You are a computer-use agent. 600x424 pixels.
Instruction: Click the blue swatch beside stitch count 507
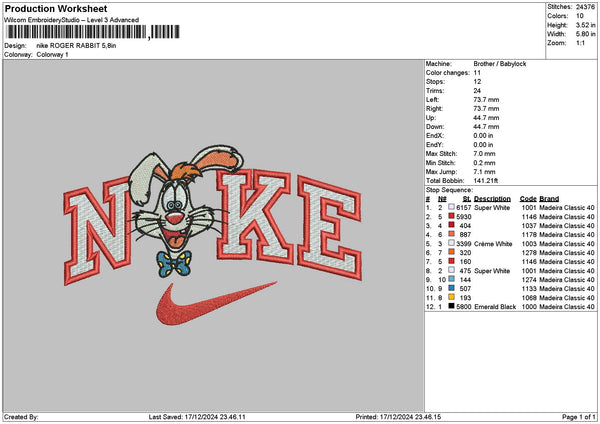(452, 288)
